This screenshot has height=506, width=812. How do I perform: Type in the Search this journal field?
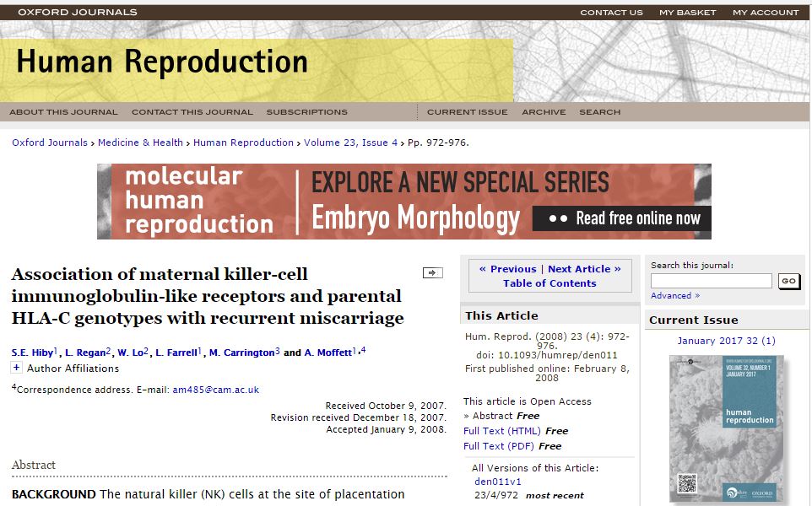click(x=711, y=281)
